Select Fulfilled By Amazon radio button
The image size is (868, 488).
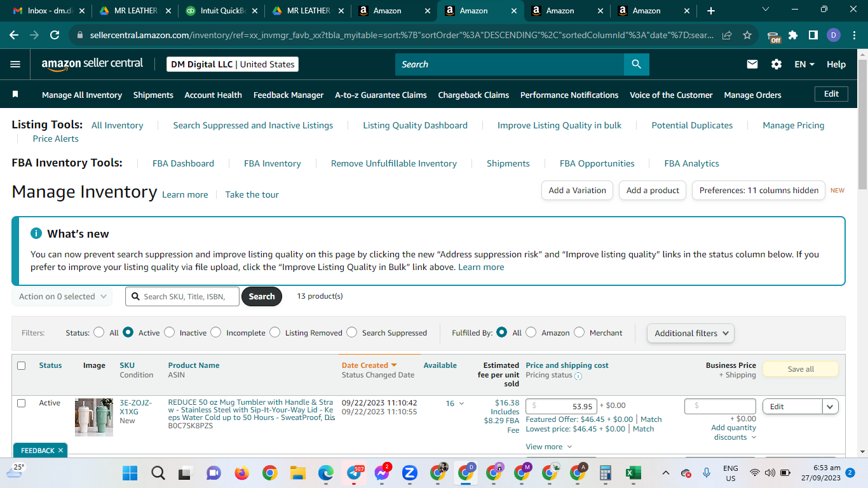(531, 332)
